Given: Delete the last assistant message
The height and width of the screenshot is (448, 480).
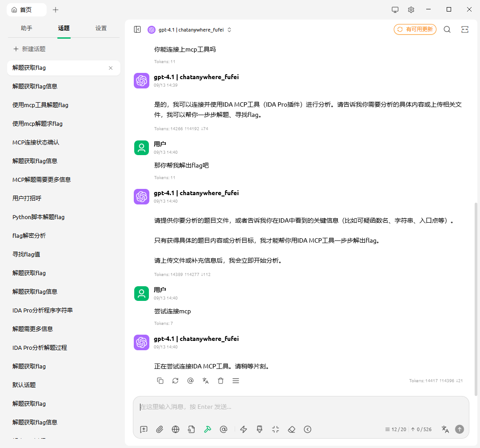Looking at the screenshot, I should [221, 380].
